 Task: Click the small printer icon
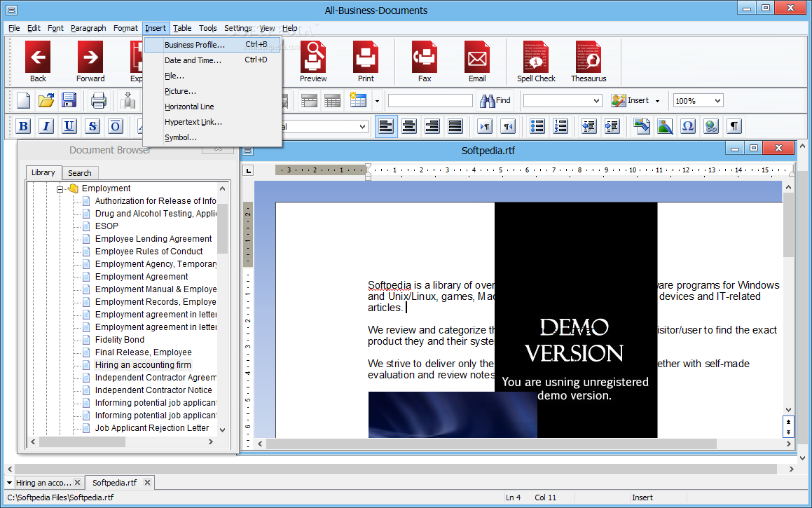[98, 100]
